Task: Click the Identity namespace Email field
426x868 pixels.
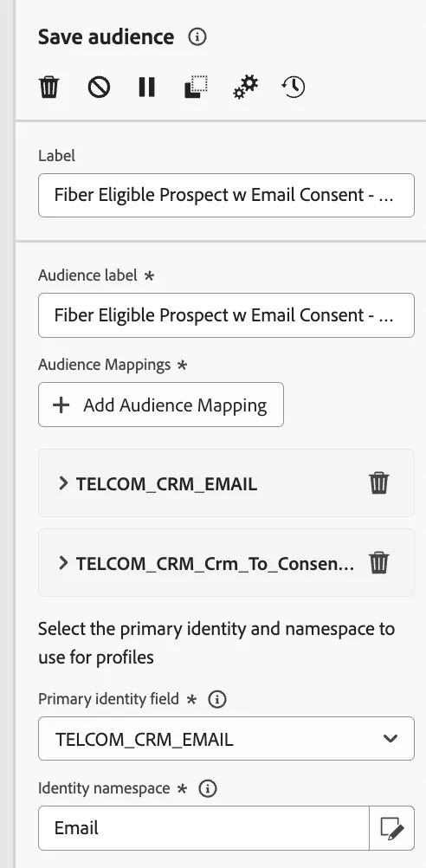Action: click(x=203, y=828)
